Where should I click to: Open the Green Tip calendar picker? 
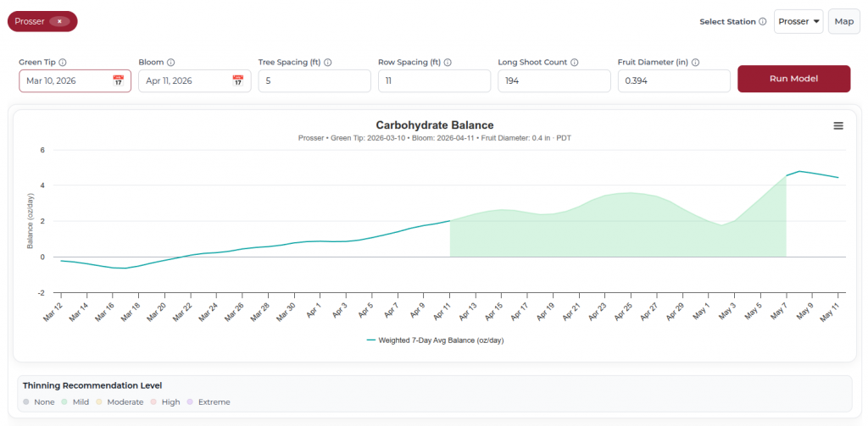[118, 80]
